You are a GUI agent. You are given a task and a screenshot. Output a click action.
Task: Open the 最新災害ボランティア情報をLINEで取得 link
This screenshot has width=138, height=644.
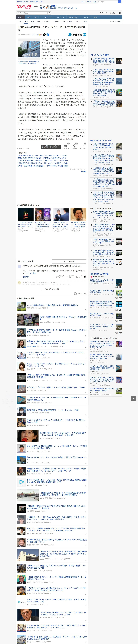29,2
